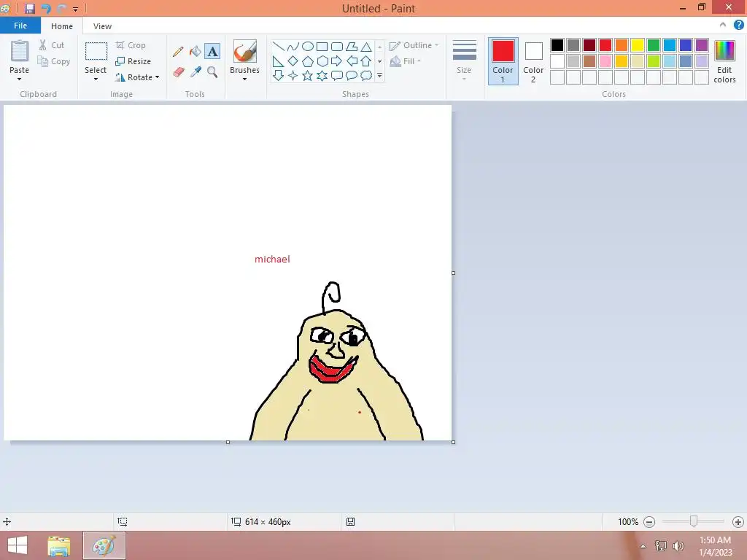Open Paint Help question mark icon
The width and height of the screenshot is (747, 560).
point(738,26)
